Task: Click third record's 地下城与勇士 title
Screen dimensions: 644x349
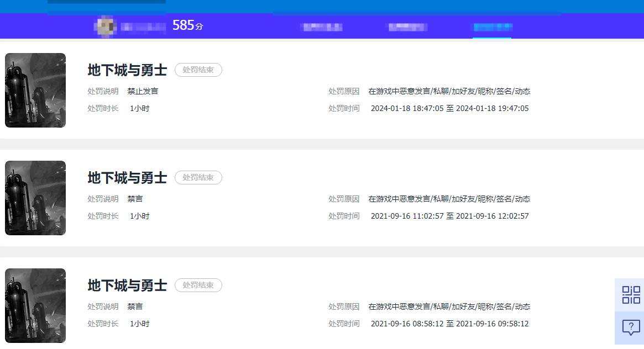Action: click(x=127, y=285)
